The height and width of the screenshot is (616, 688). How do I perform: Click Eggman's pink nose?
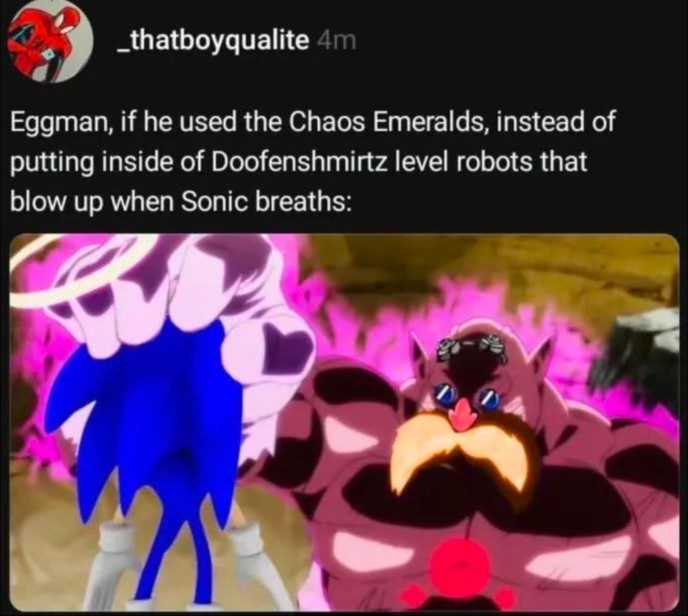[x=464, y=412]
